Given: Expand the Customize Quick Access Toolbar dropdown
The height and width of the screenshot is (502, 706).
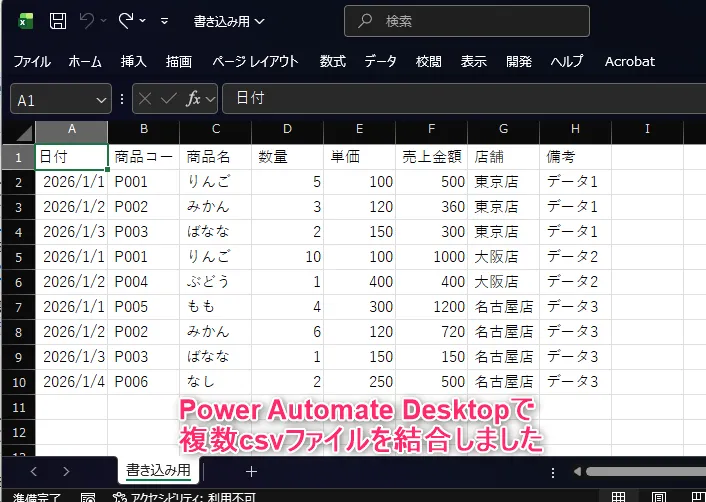Looking at the screenshot, I should [x=165, y=20].
